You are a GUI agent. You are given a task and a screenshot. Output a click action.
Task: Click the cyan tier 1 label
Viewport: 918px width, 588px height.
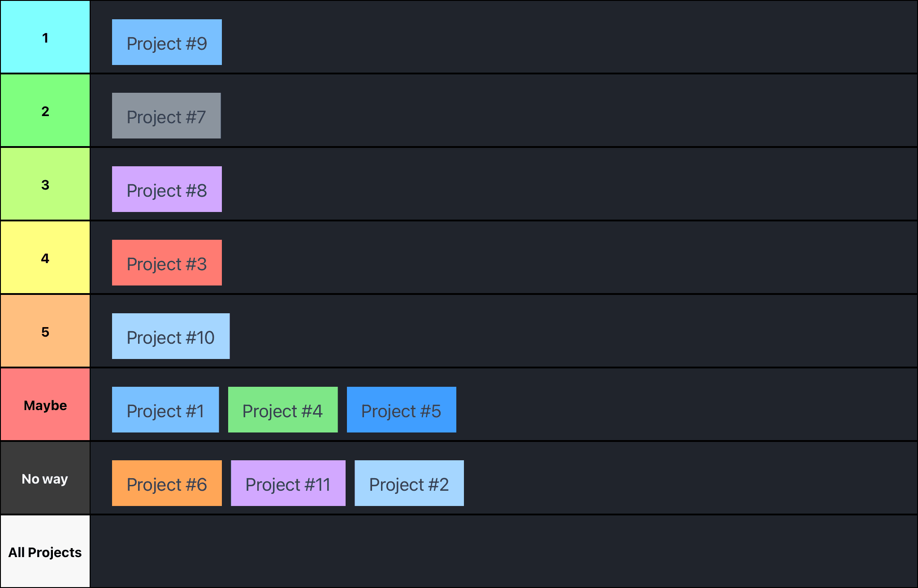coord(45,37)
